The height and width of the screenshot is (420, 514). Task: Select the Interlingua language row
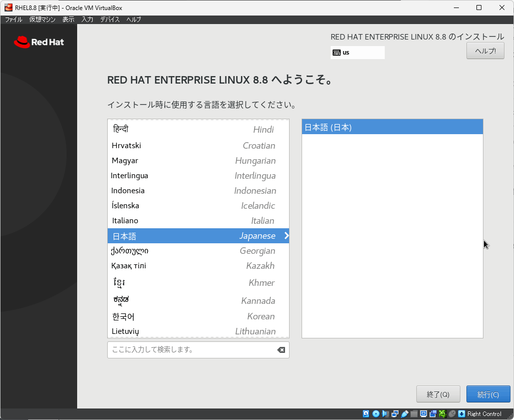[198, 176]
